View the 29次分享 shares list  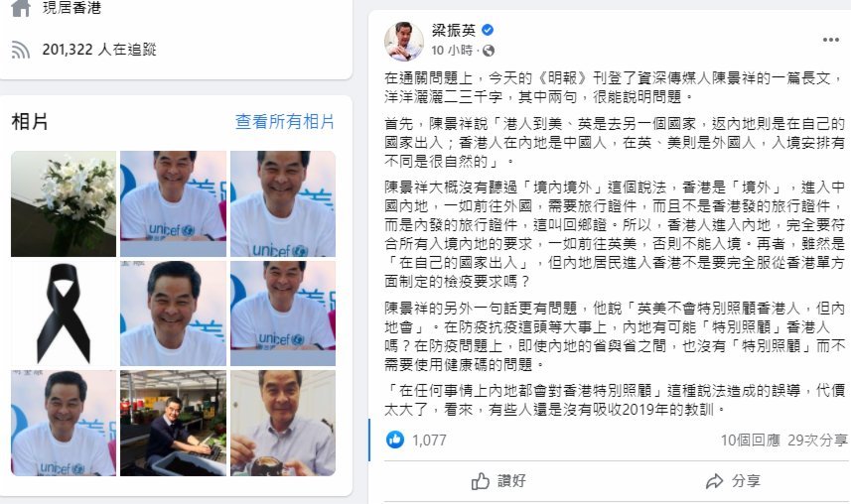817,440
